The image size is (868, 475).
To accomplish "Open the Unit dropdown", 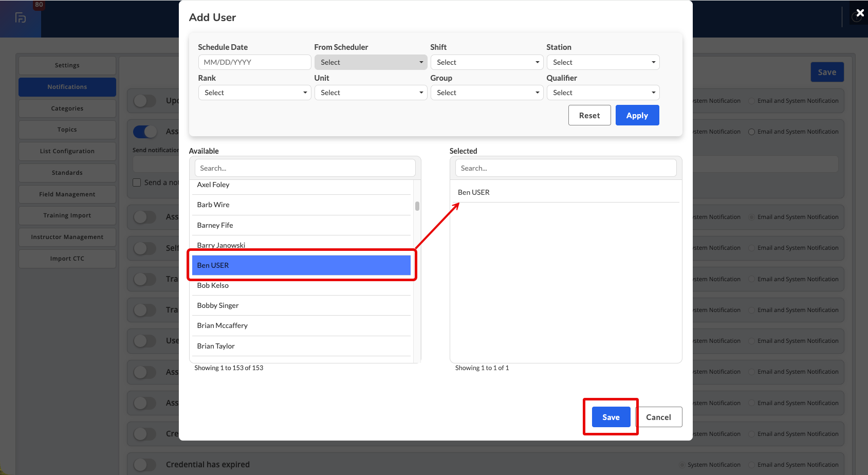I will point(371,93).
